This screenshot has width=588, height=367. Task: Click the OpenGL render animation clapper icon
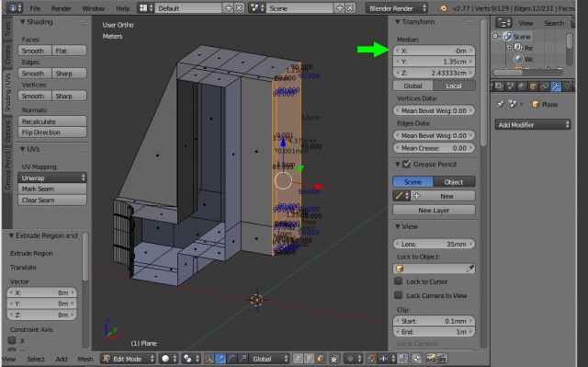coord(442,359)
